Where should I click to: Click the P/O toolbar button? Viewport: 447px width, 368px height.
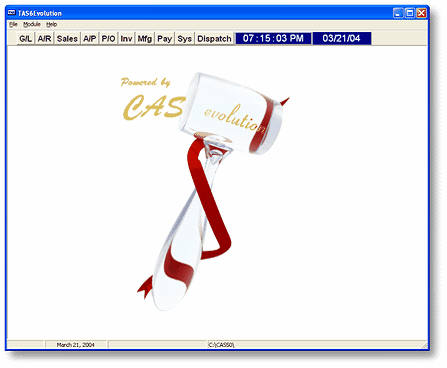click(108, 39)
